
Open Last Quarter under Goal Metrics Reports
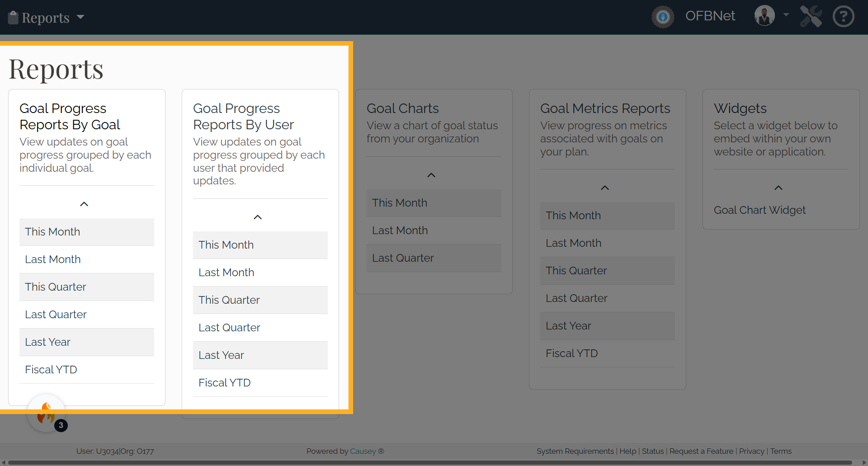(x=608, y=298)
